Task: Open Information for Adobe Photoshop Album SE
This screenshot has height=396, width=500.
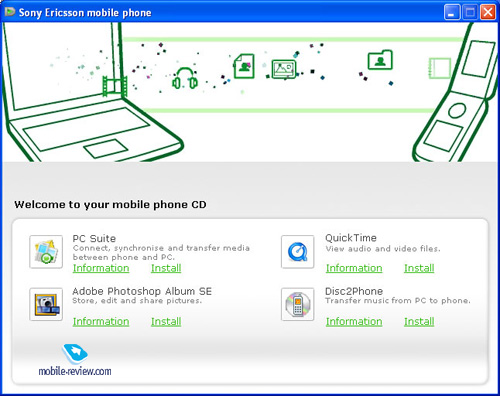Action: (101, 322)
